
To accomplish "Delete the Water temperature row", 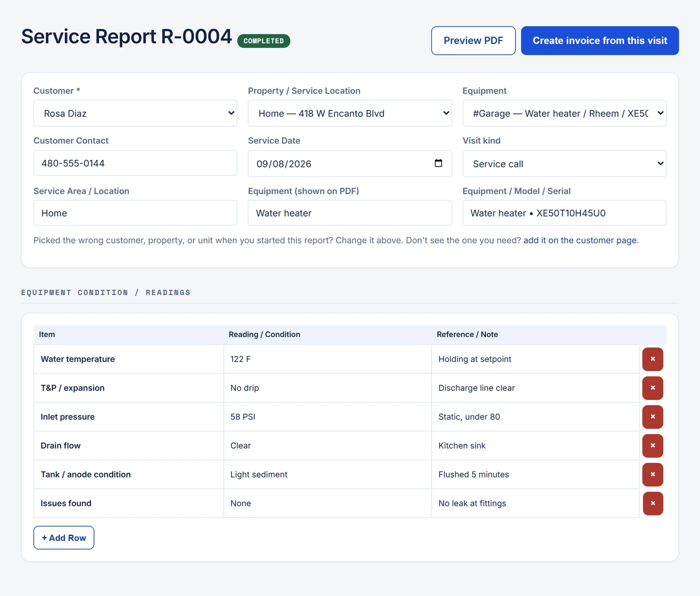I will click(x=652, y=359).
